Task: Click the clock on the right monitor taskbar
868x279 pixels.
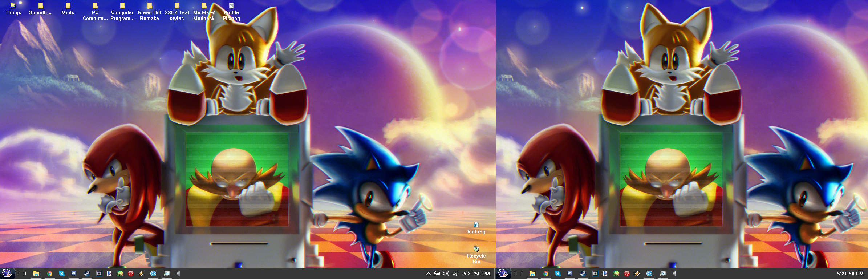Action: coord(850,274)
